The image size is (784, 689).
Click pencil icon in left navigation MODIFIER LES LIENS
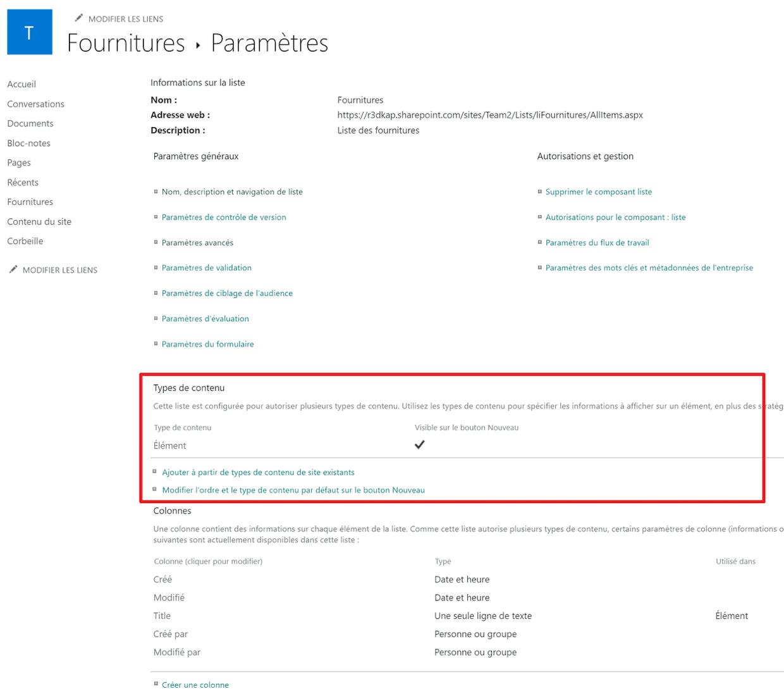(x=13, y=270)
